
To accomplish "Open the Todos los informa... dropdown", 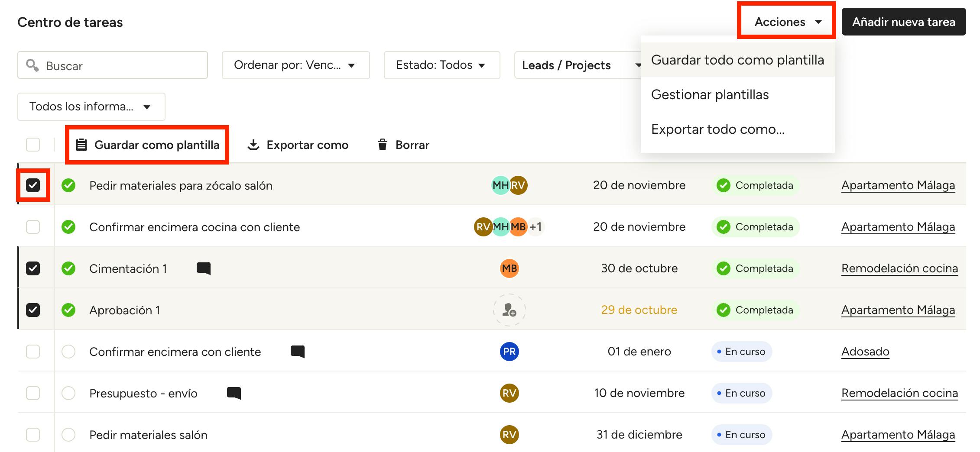I will tap(91, 107).
